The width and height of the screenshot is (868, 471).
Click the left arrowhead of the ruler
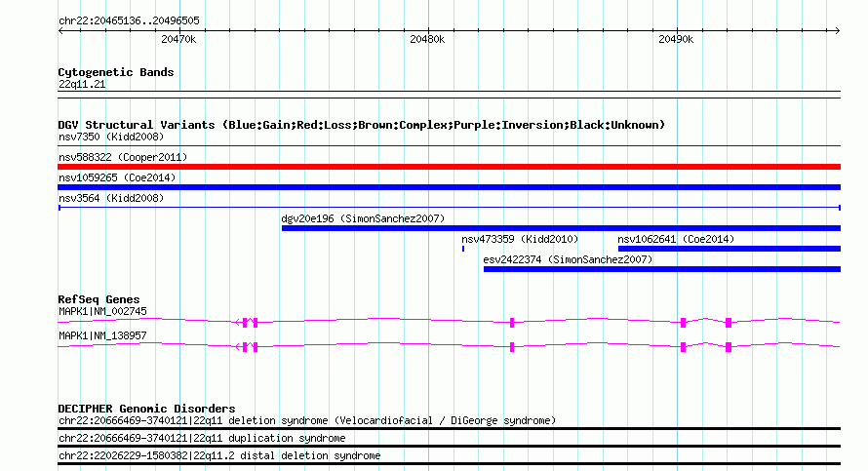pyautogui.click(x=60, y=31)
